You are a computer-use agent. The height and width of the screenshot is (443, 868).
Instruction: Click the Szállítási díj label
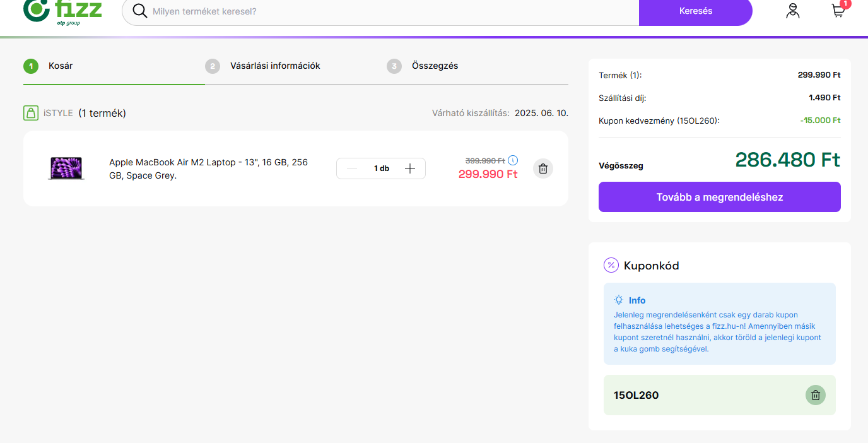623,98
